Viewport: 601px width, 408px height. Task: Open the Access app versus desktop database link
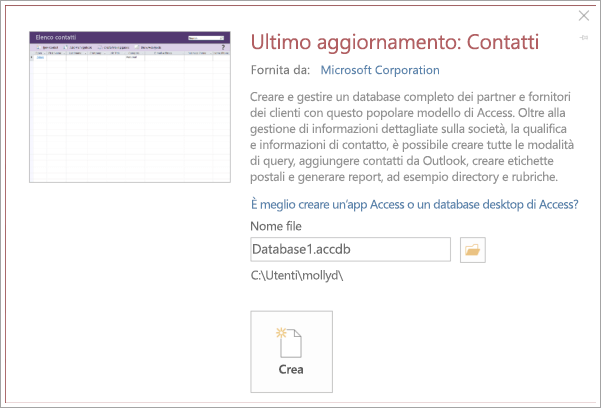(414, 204)
